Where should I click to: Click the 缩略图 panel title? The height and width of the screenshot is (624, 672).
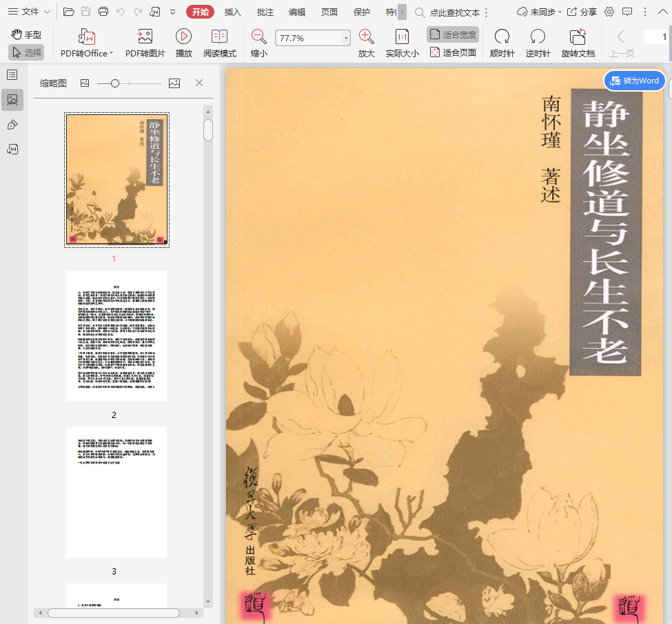tap(53, 83)
